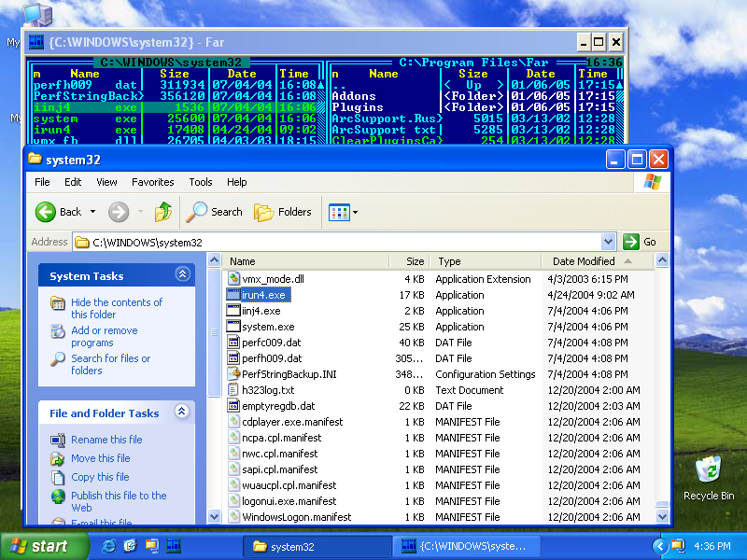747x560 pixels.
Task: Expand hidden system tray icons arrow
Action: (659, 546)
